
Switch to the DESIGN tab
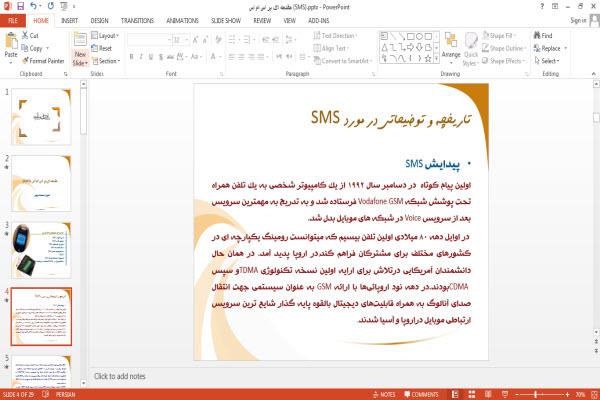point(99,20)
